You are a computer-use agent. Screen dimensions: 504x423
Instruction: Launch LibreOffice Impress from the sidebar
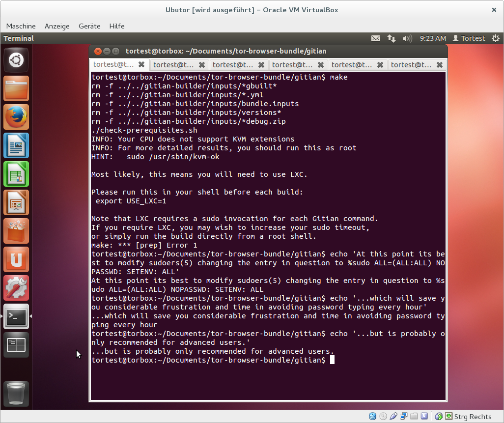coord(16,202)
